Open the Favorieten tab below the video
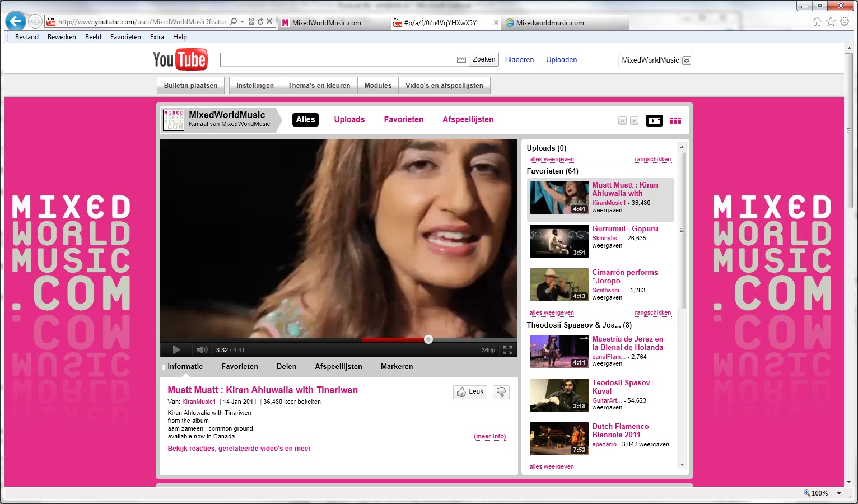858x504 pixels. (240, 366)
